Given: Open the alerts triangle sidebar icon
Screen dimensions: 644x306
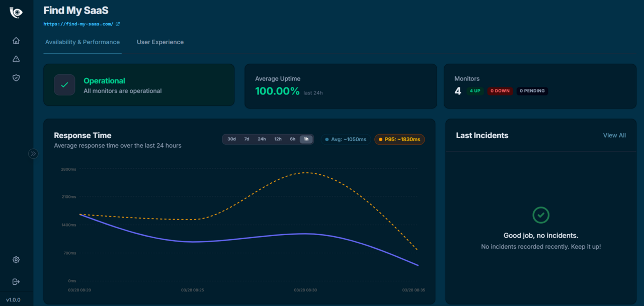Looking at the screenshot, I should point(16,59).
